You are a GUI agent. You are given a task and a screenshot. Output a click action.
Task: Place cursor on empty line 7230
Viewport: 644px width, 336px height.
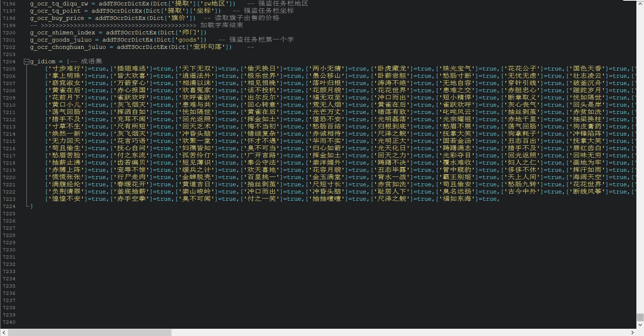pos(145,250)
